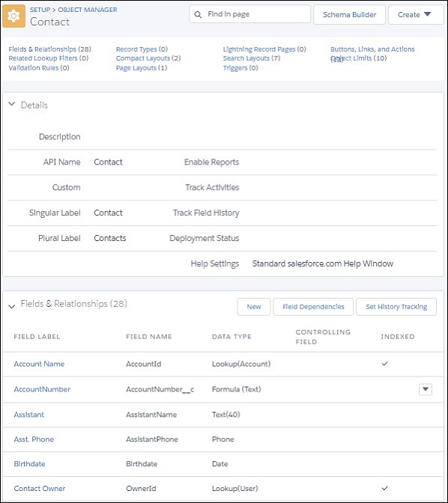Open the Create dropdown menu

tap(416, 14)
